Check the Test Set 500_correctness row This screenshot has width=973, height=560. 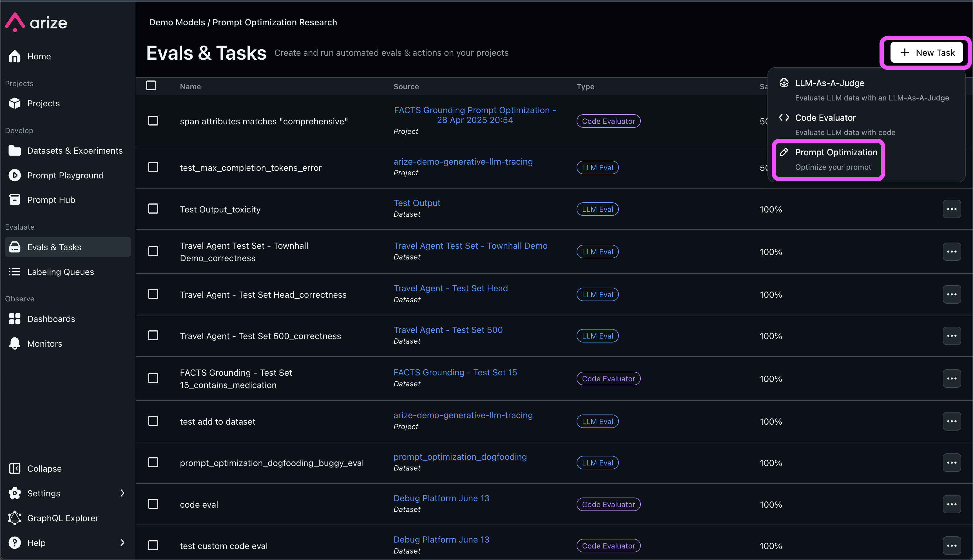tap(153, 335)
